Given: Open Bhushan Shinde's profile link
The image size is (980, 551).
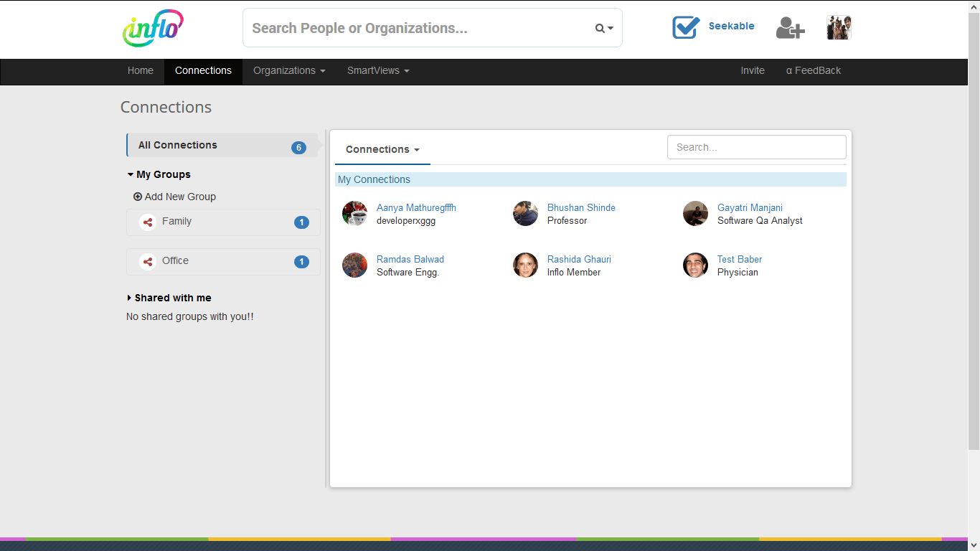Looking at the screenshot, I should 581,207.
